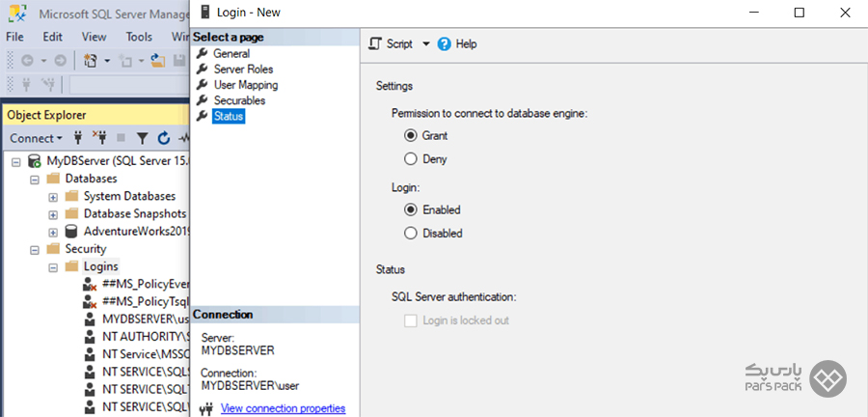Click the MyDBServer server icon in tree

tap(35, 162)
